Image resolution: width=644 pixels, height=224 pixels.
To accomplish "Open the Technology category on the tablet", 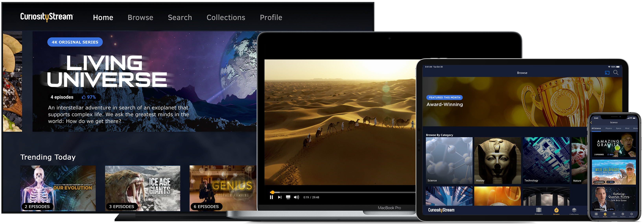I will point(546,161).
